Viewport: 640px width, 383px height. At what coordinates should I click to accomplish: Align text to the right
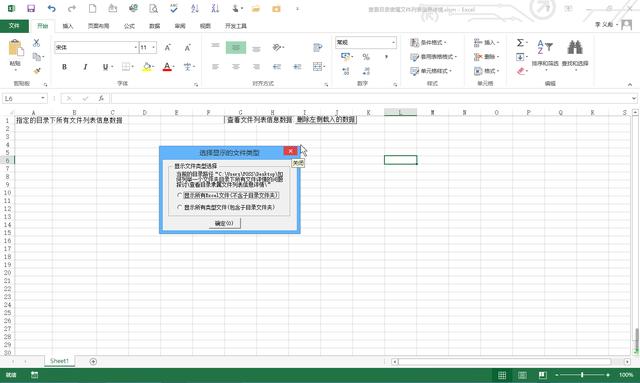256,67
